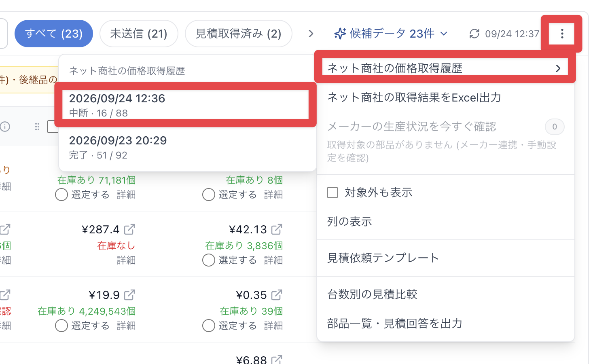Enable the 対象外も表示 checkbox

pyautogui.click(x=333, y=193)
